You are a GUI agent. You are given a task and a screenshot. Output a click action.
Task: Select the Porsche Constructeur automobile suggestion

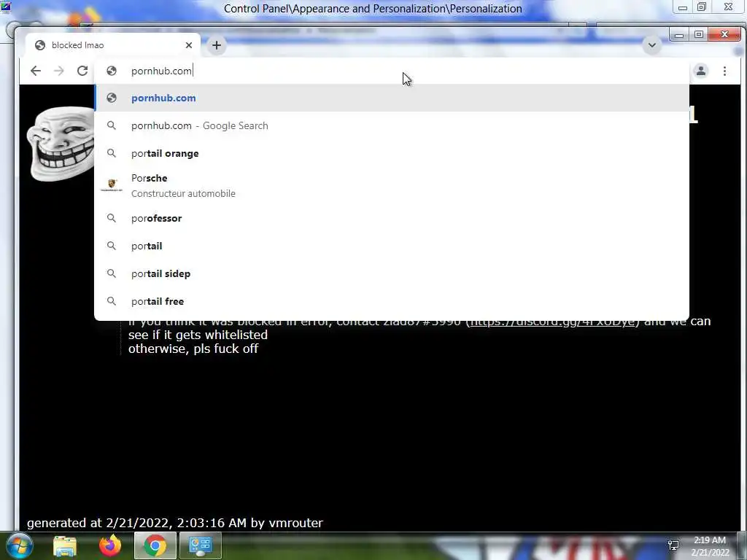point(392,186)
